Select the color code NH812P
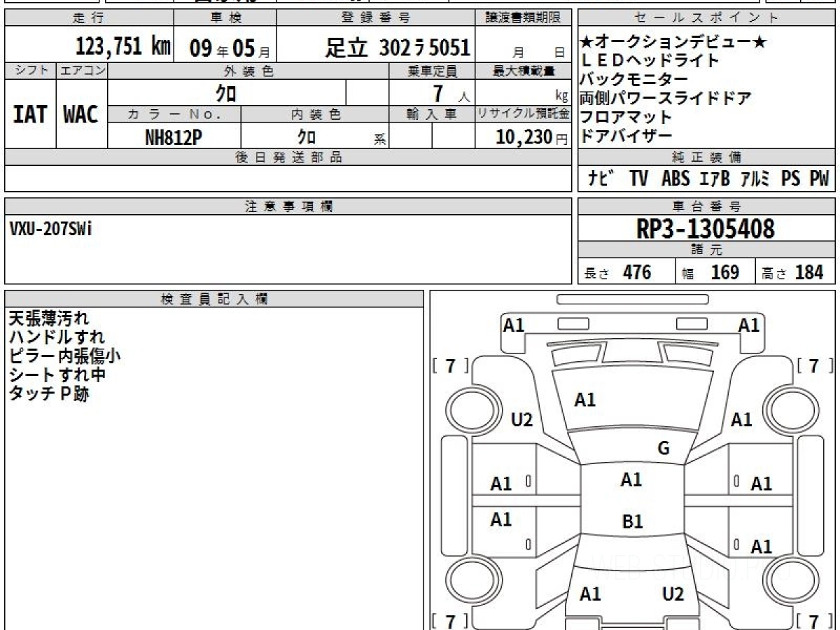 (x=174, y=137)
